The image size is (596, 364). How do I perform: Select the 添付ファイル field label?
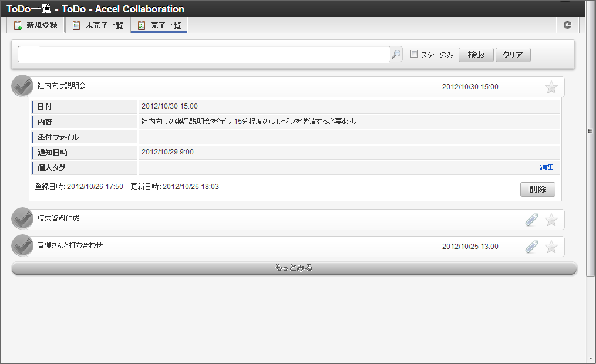pyautogui.click(x=58, y=137)
